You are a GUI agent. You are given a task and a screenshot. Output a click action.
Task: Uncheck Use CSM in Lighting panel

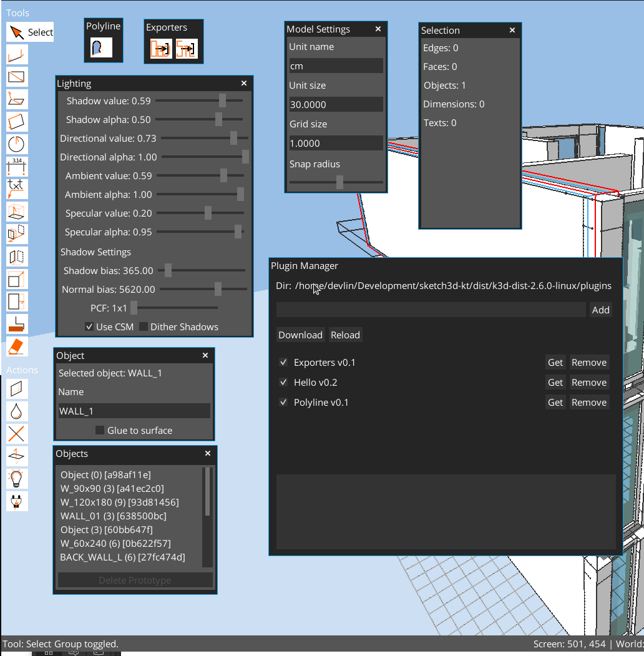(89, 326)
